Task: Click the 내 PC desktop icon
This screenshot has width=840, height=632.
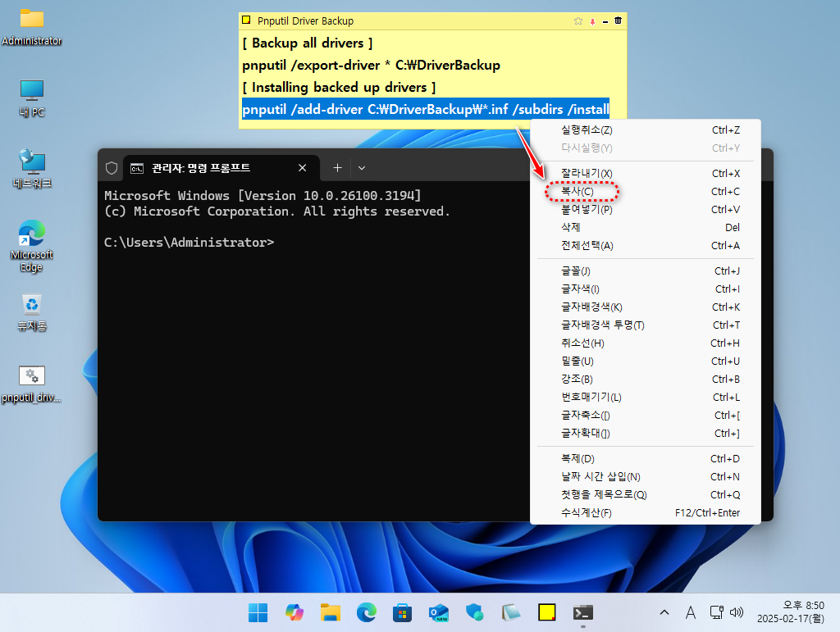Action: point(32,98)
